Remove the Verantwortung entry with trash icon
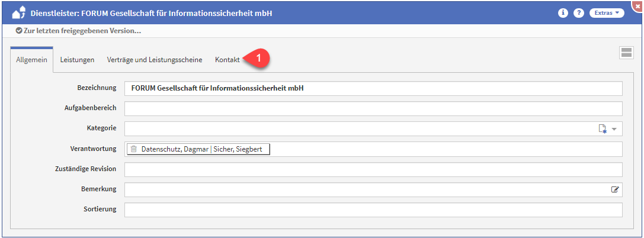 pos(134,149)
